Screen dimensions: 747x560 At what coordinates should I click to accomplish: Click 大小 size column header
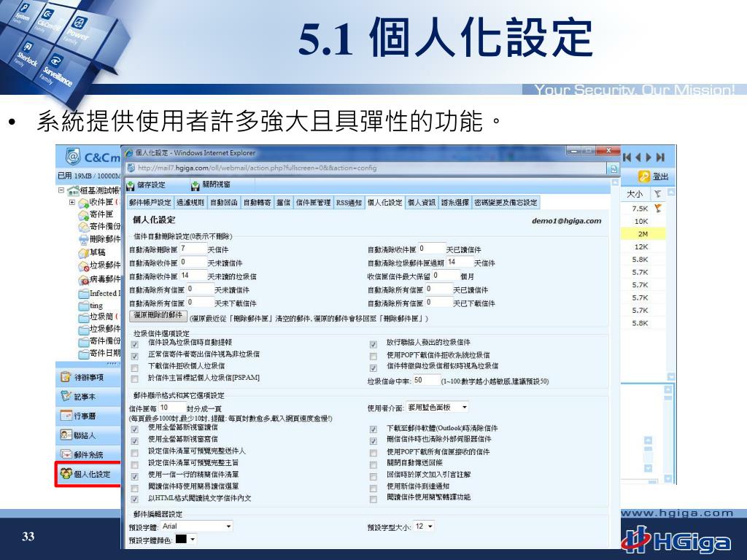634,194
